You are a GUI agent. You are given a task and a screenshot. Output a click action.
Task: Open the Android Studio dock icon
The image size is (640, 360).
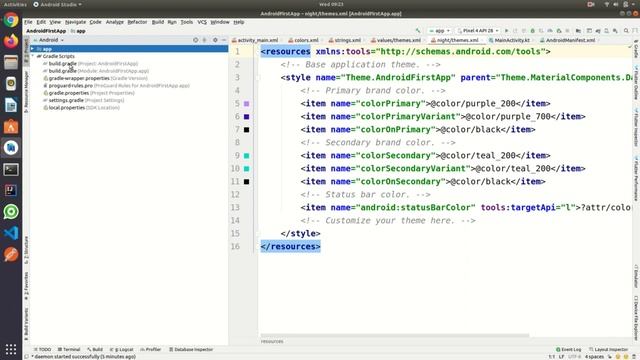11,148
